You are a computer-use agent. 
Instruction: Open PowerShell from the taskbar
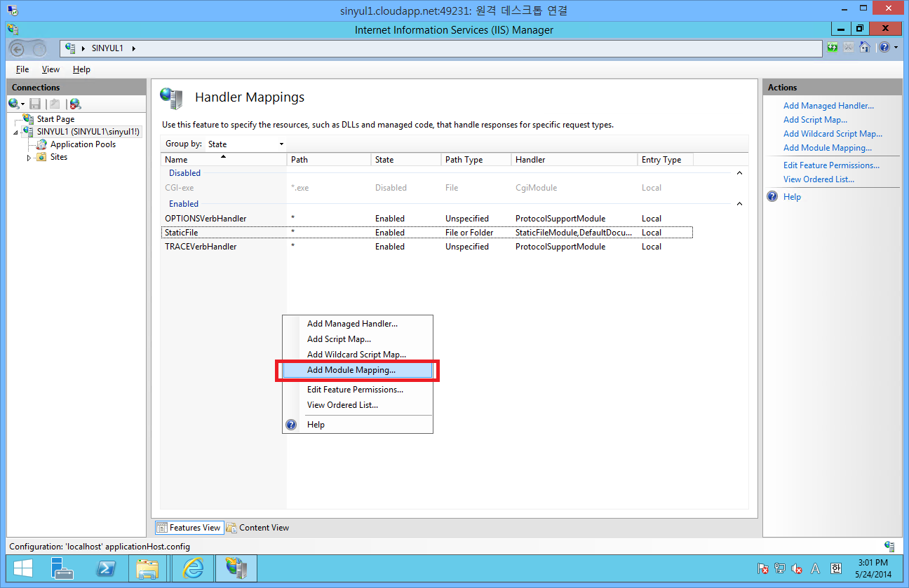coord(106,568)
